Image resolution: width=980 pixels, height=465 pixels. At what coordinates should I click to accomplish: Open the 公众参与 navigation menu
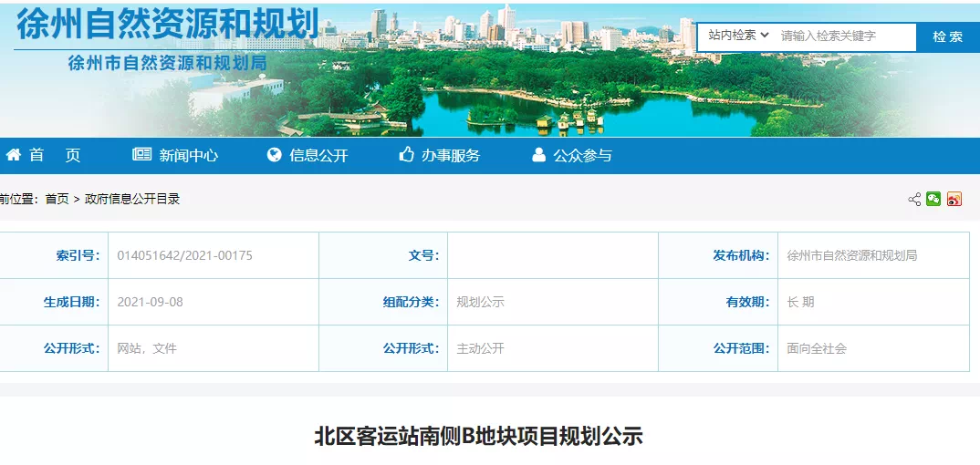point(582,155)
